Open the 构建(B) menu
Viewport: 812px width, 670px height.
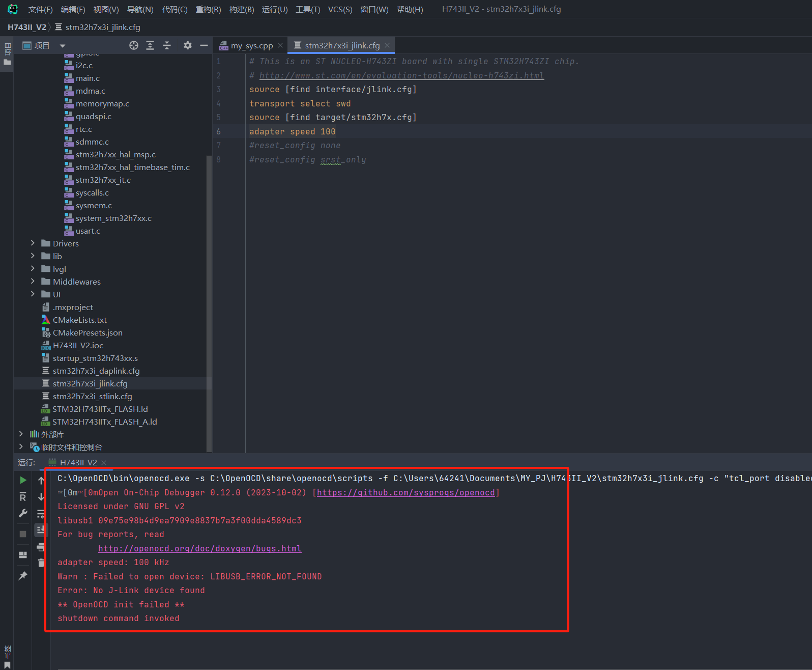point(242,9)
